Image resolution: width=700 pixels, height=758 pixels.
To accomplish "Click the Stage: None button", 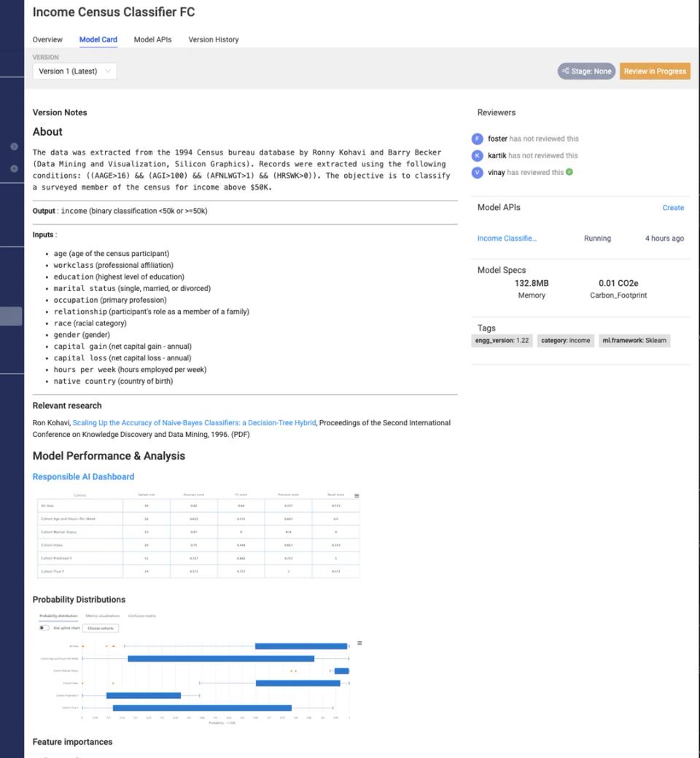I will pos(586,71).
